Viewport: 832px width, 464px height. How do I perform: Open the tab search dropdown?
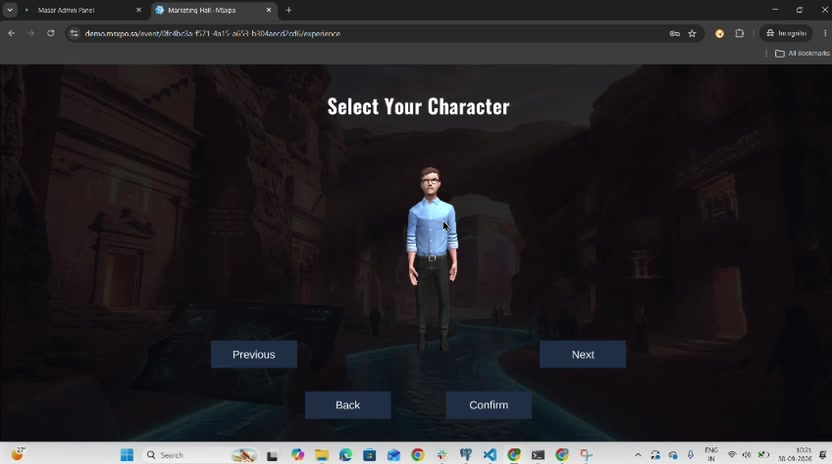[10, 10]
